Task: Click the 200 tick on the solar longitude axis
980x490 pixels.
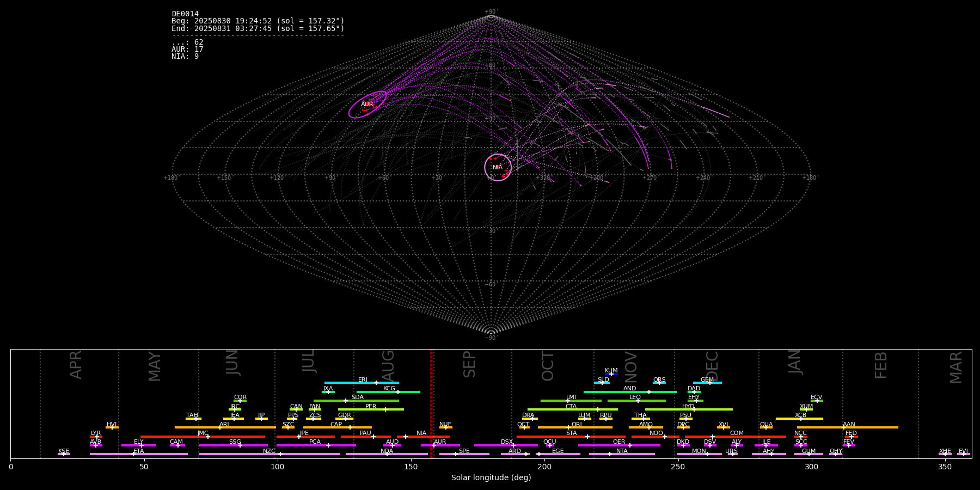Action: click(544, 467)
